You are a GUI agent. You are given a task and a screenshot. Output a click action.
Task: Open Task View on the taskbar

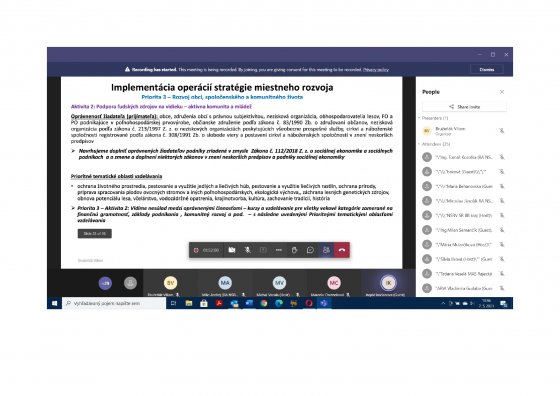point(174,303)
